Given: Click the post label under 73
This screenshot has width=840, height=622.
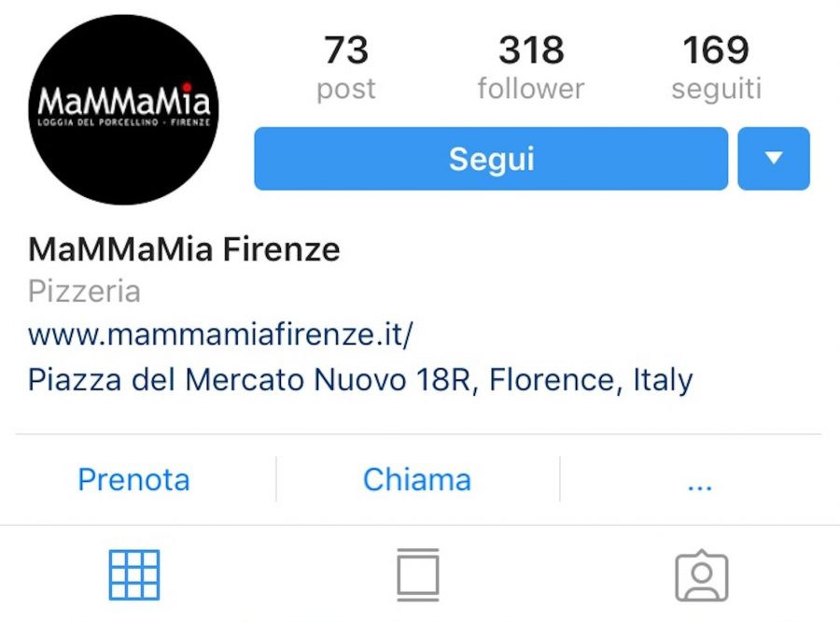Looking at the screenshot, I should pyautogui.click(x=346, y=90).
